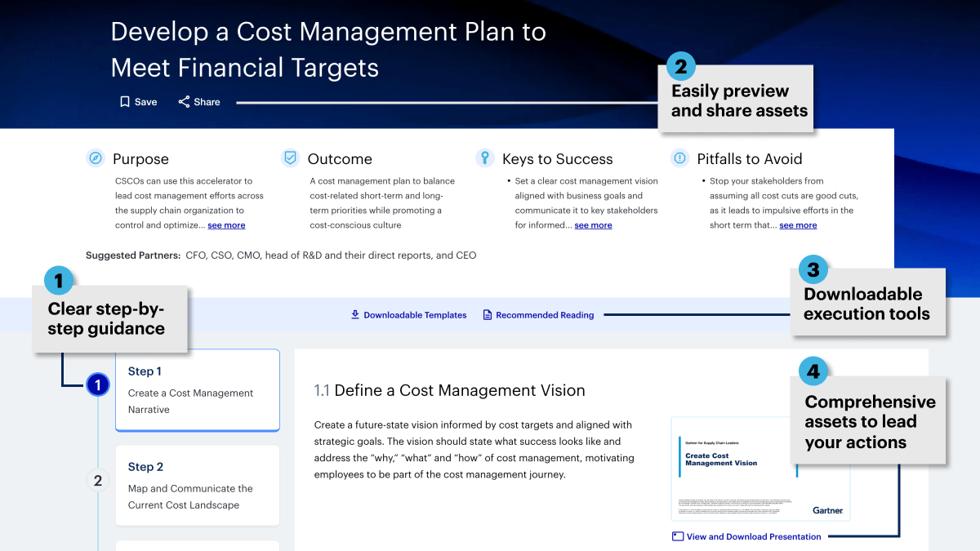Click the Keys to Success key icon
Screen dimensions: 980x551
pos(485,158)
